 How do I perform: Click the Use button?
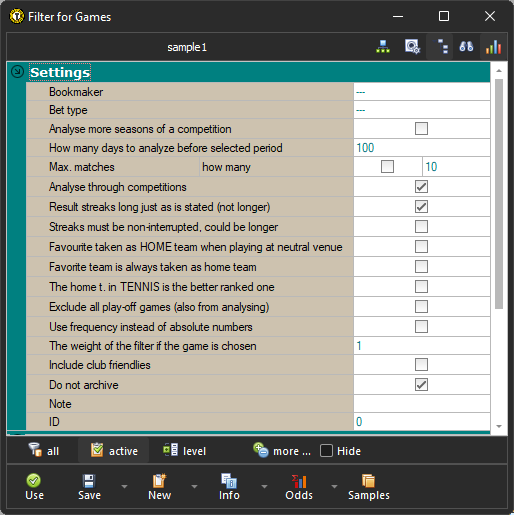[x=34, y=487]
